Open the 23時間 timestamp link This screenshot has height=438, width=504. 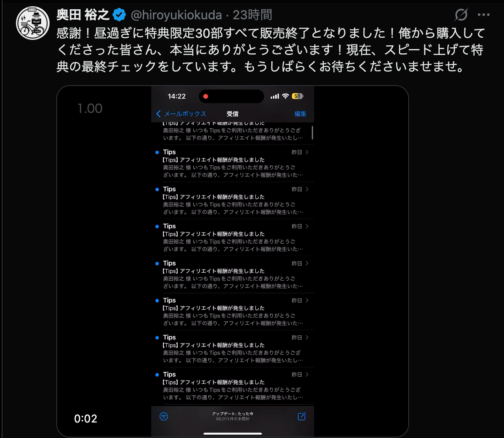(252, 15)
